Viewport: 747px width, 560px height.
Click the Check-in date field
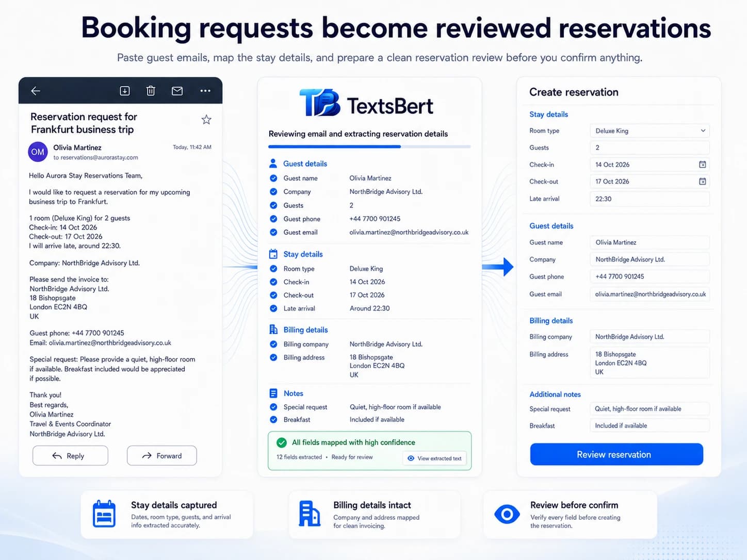coord(649,164)
